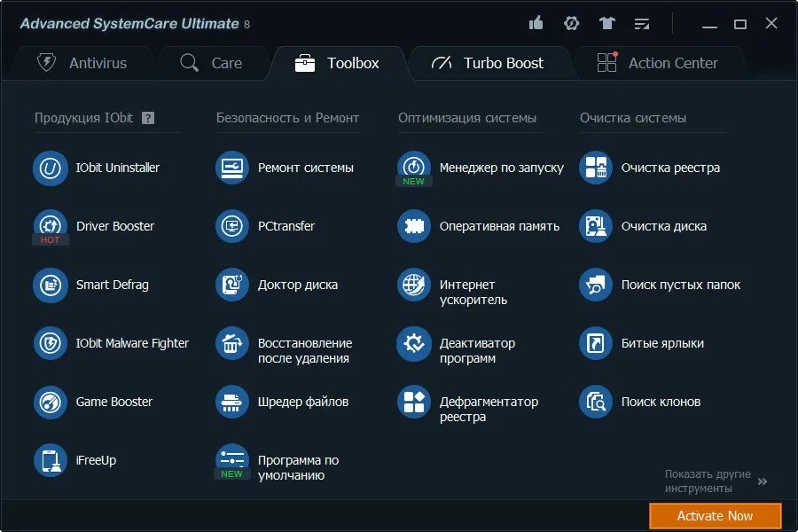Open Деактиватор программ gear icon

click(414, 344)
